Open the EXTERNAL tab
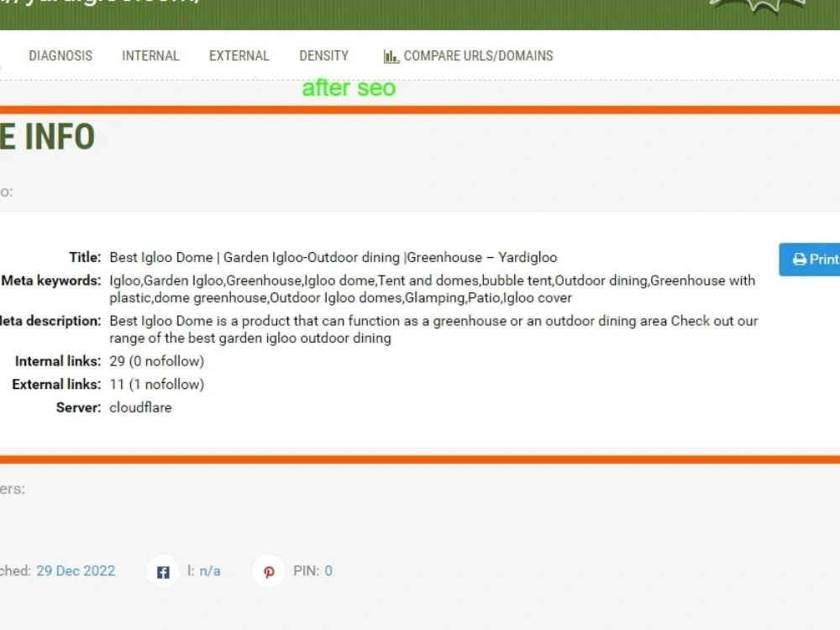 239,55
